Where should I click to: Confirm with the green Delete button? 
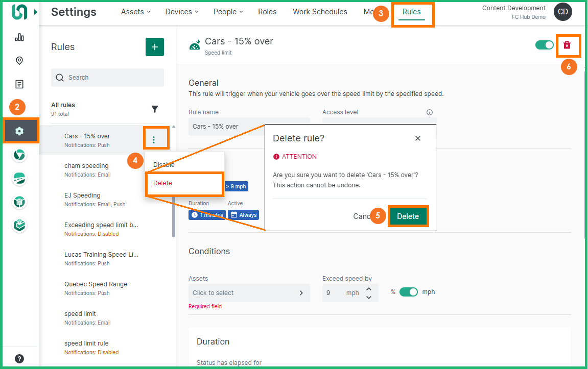pyautogui.click(x=408, y=216)
